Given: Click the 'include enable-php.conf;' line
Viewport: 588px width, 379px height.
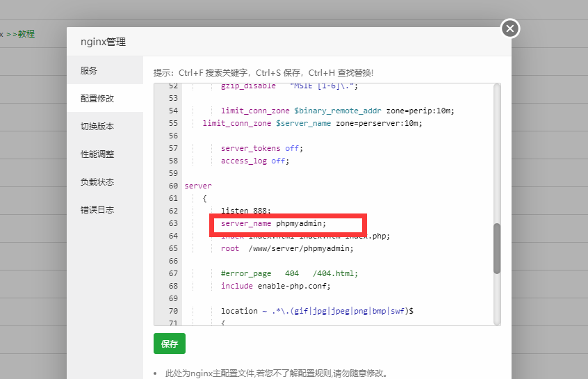Looking at the screenshot, I should [276, 286].
